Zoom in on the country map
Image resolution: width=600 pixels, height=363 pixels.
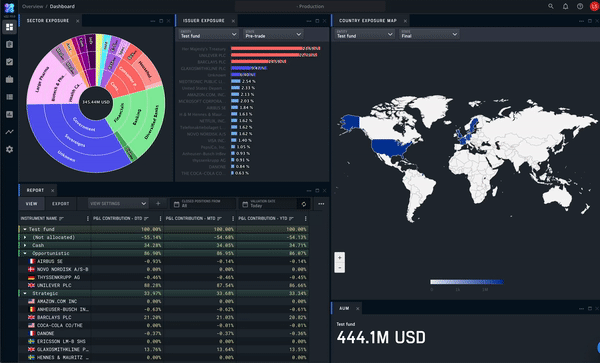pyautogui.click(x=339, y=257)
